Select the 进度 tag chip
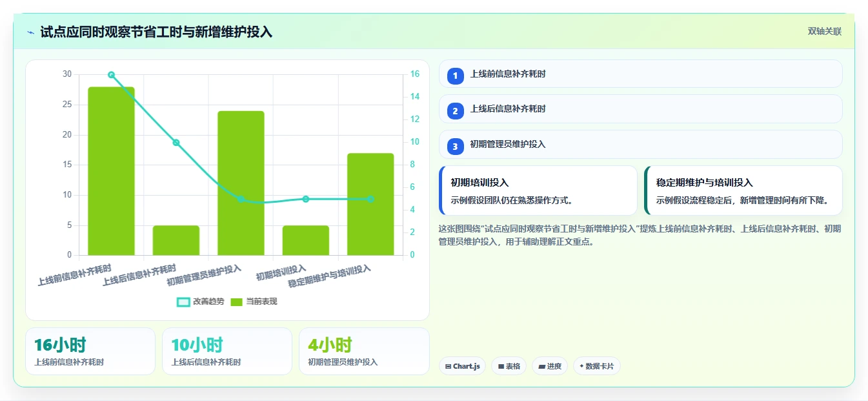 point(550,366)
